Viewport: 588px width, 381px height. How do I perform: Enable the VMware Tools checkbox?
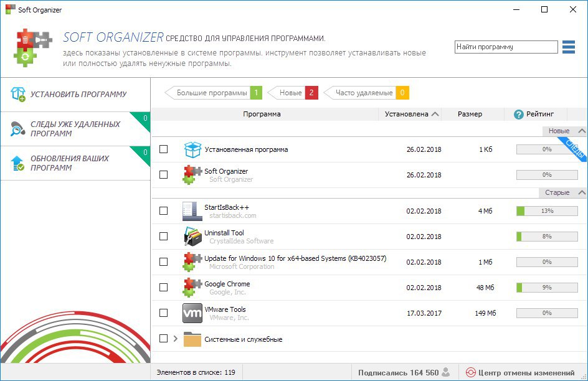click(x=163, y=313)
